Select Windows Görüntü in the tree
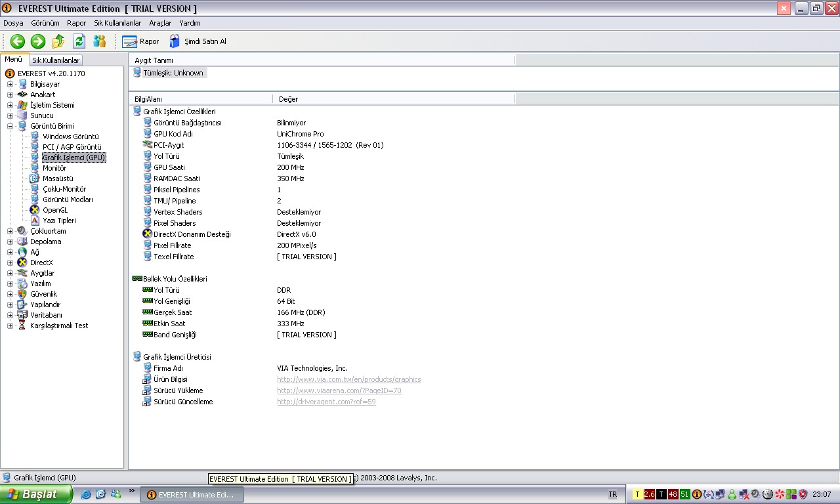The height and width of the screenshot is (504, 840). [x=71, y=136]
